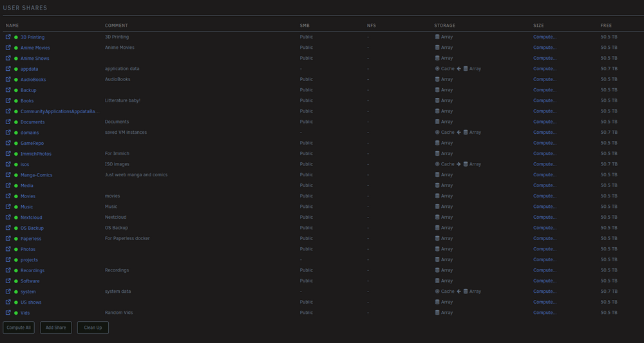Screen dimensions: 644x343
Task: Open browse icon beside domains share
Action: coord(8,132)
